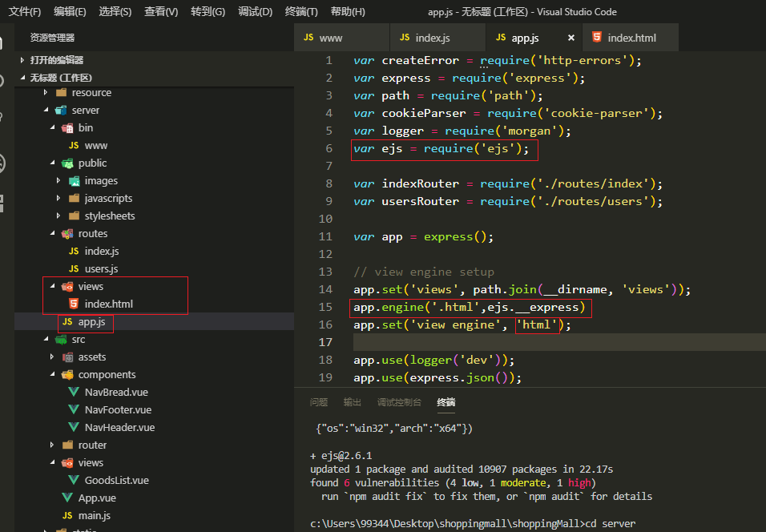Click the Vue icon beside NavBread.vue
The height and width of the screenshot is (532, 766).
pyautogui.click(x=73, y=393)
